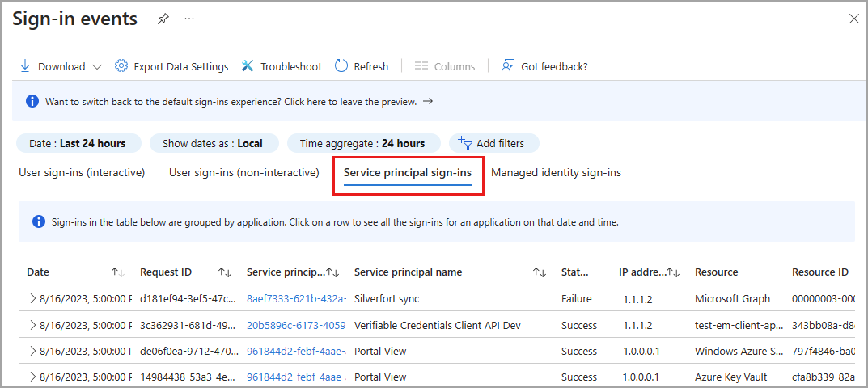Open service principal ID 8aef7333-621b-432a link
This screenshot has height=388, width=868.
[296, 298]
